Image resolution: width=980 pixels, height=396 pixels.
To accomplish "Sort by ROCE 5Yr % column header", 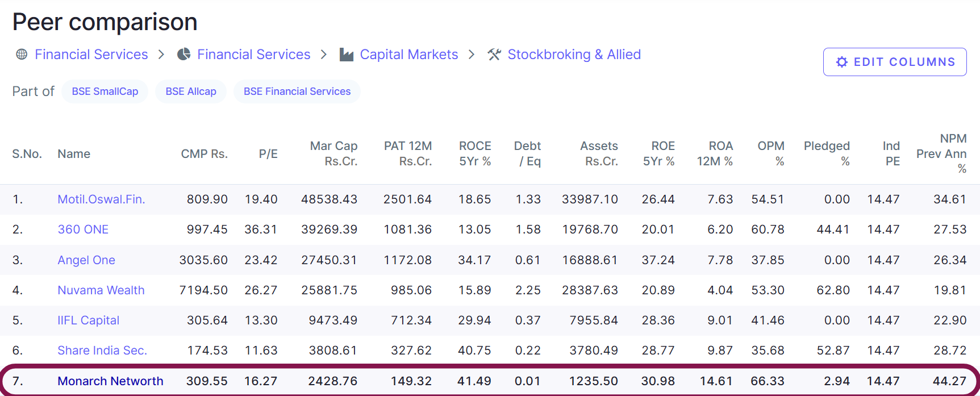I will [x=475, y=154].
